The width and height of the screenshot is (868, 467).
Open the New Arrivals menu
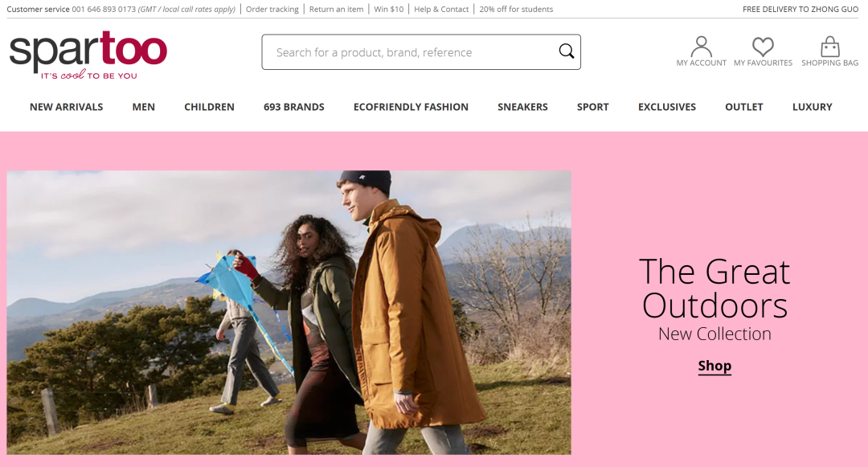click(67, 107)
